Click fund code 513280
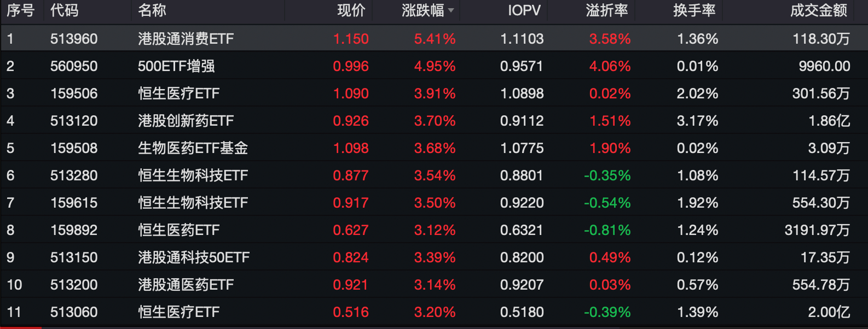The height and width of the screenshot is (329, 868). pos(74,175)
